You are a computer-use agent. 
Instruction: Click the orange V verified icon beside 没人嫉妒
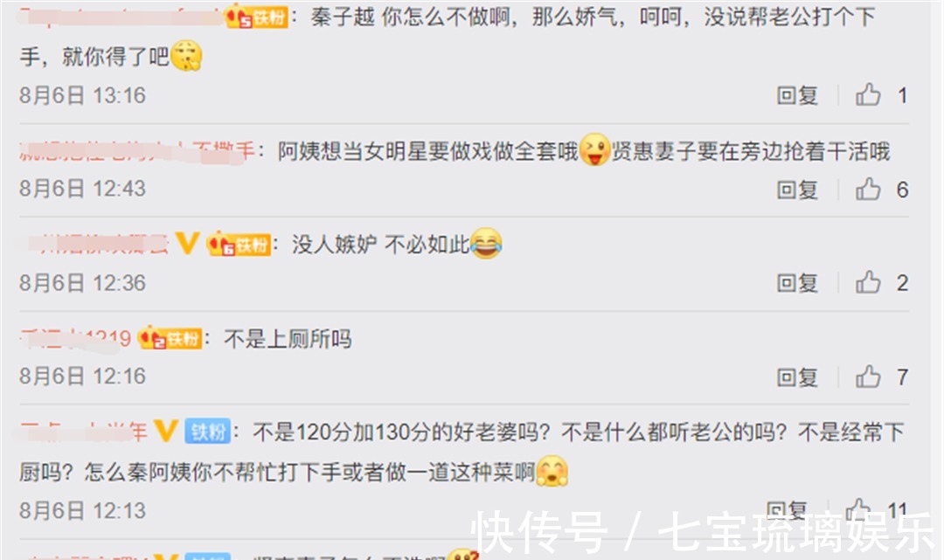point(187,243)
